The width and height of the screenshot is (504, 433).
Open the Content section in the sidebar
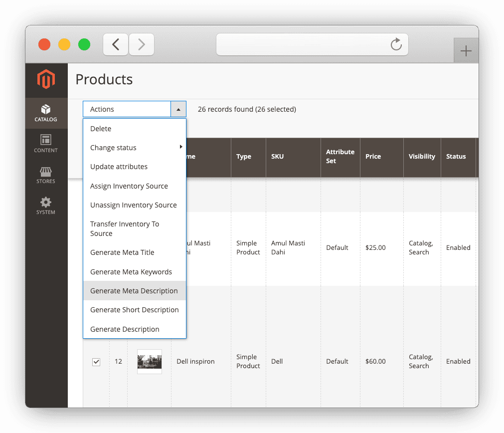(46, 144)
